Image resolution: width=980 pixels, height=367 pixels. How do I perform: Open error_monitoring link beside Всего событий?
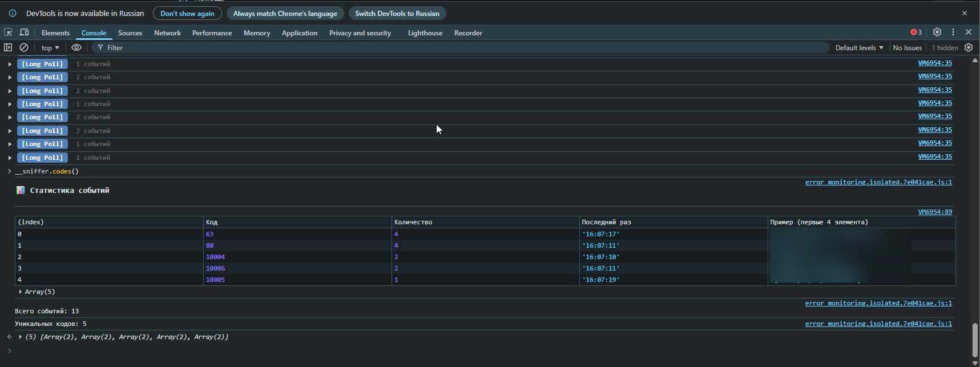[x=878, y=303]
